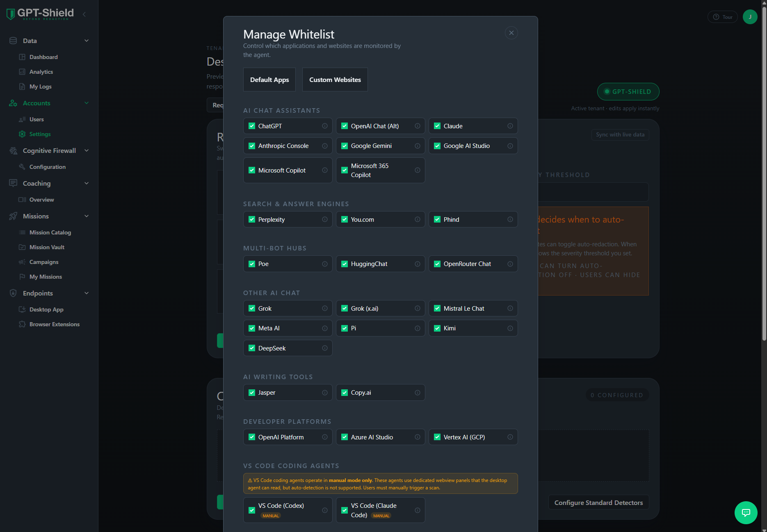This screenshot has height=532, width=767.
Task: Collapse the Data section chevron
Action: pyautogui.click(x=87, y=41)
